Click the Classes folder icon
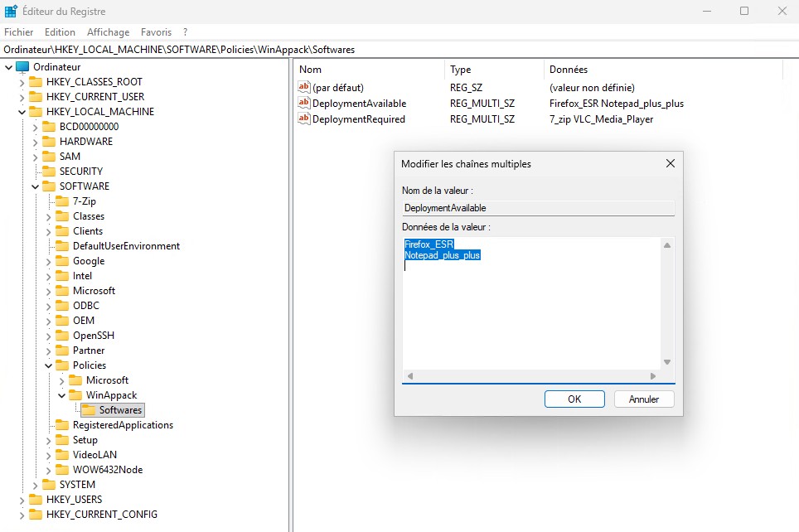The height and width of the screenshot is (532, 799). tap(62, 215)
